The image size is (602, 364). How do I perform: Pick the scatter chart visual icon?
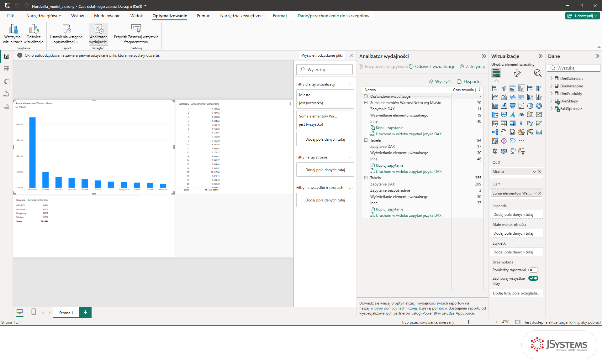(521, 106)
